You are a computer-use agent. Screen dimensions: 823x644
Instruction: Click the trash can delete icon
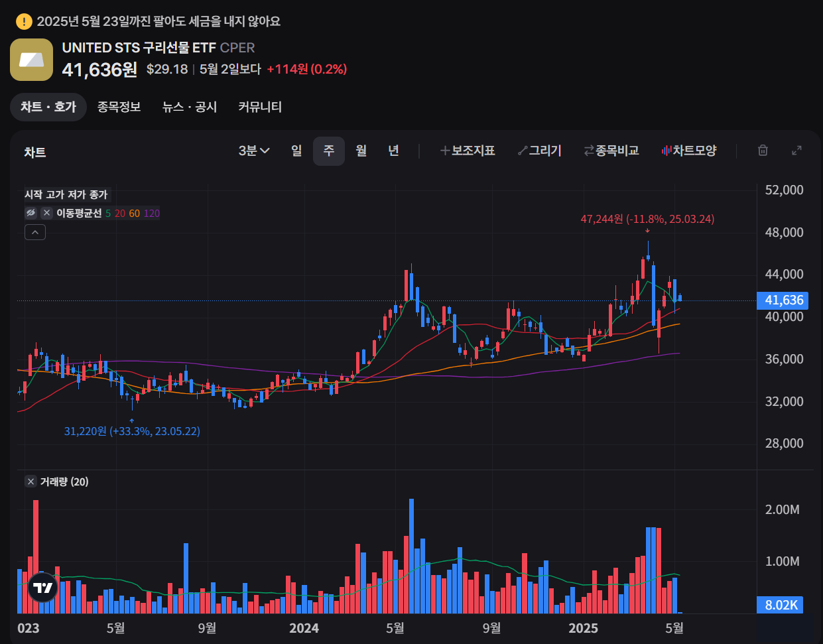763,151
